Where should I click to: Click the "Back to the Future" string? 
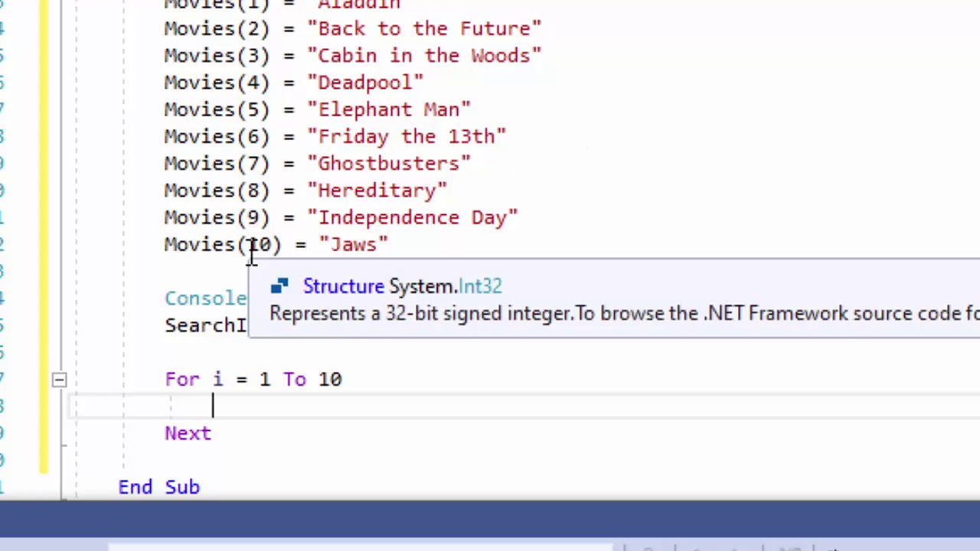click(424, 28)
